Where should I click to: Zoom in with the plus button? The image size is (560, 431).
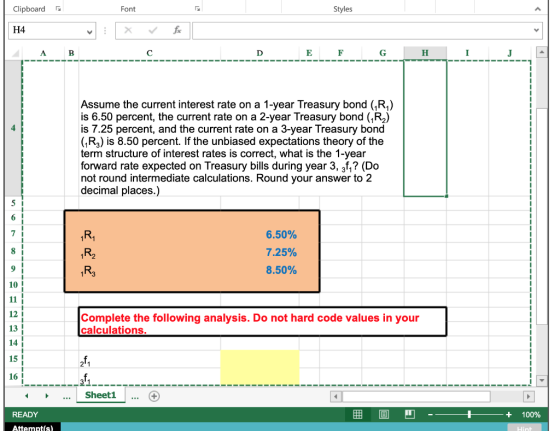point(509,415)
